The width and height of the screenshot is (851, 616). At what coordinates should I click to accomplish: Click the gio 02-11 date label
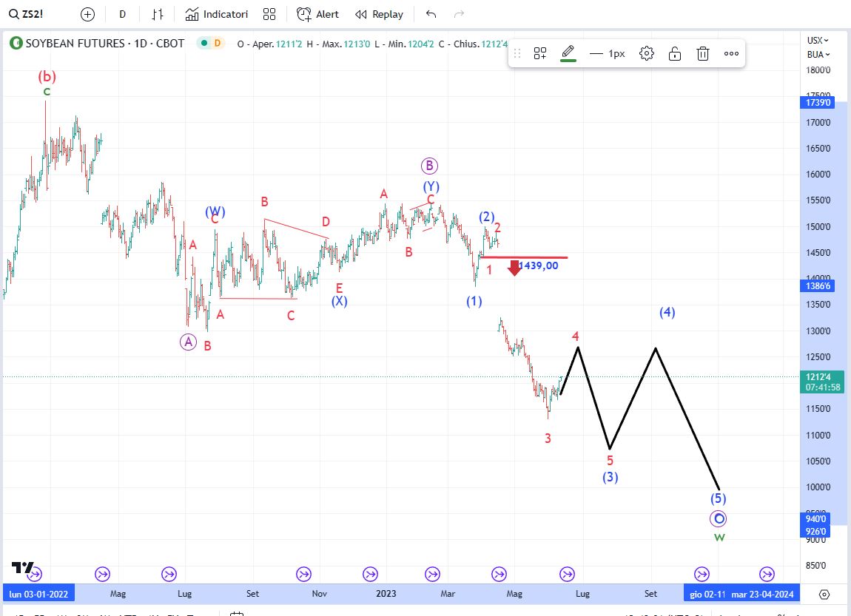[x=707, y=594]
